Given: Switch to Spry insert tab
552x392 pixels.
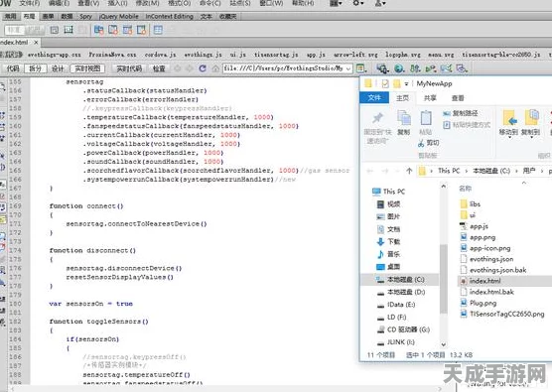Looking at the screenshot, I should tap(85, 16).
